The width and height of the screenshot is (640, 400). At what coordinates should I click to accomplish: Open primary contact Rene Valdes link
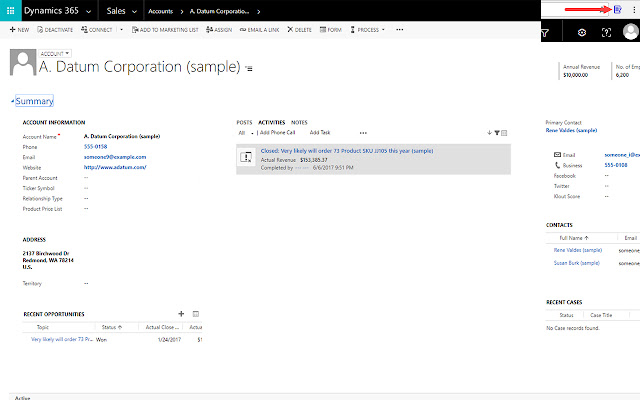[571, 130]
